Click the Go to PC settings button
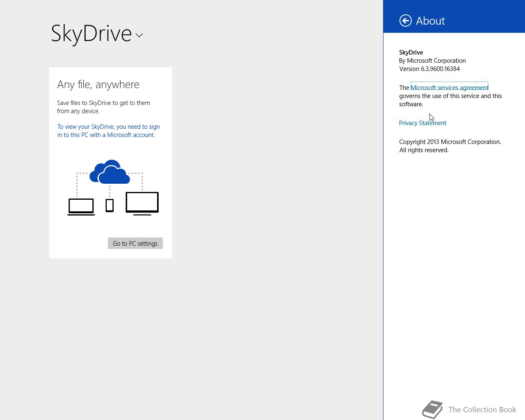Screen dimensions: 525x420 click(135, 243)
